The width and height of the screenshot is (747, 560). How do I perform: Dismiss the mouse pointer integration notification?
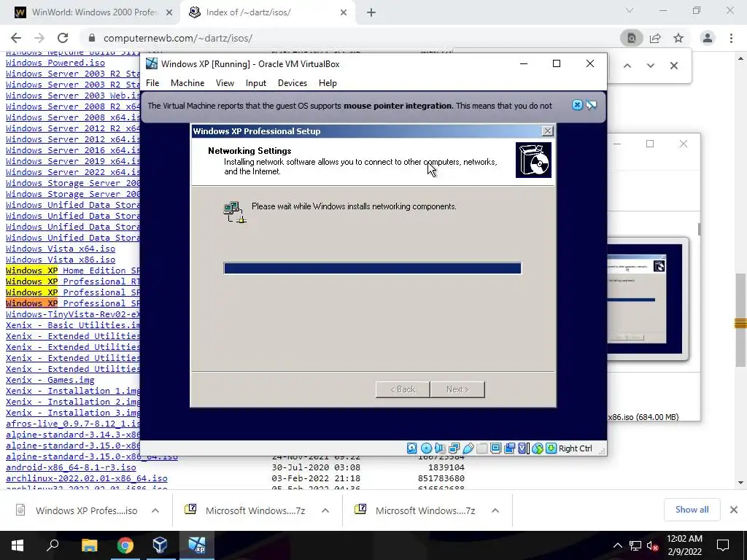(x=577, y=105)
